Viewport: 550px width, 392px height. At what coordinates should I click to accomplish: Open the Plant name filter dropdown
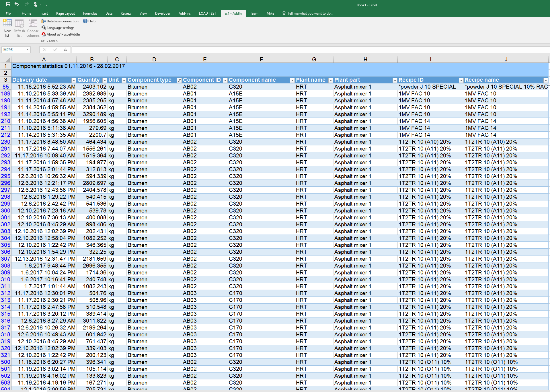pyautogui.click(x=331, y=80)
